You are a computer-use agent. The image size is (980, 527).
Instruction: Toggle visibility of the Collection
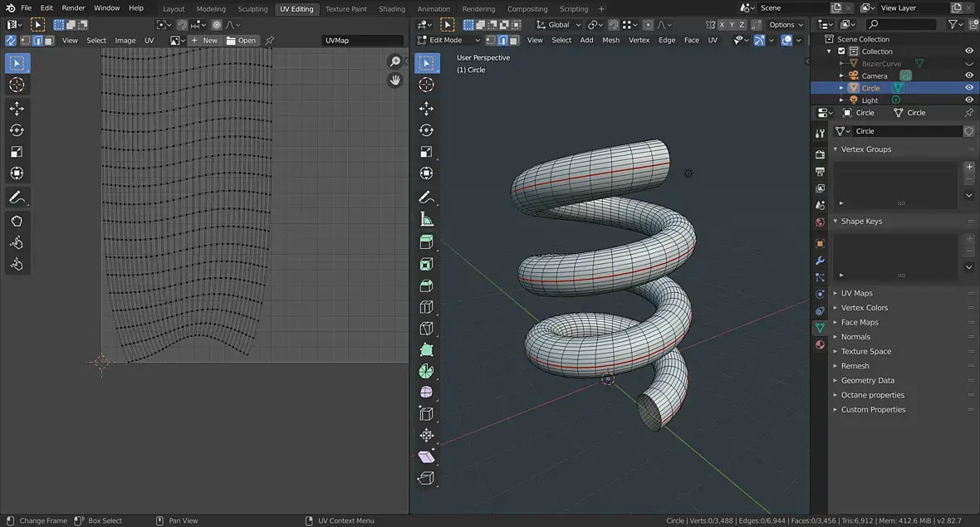click(x=968, y=51)
